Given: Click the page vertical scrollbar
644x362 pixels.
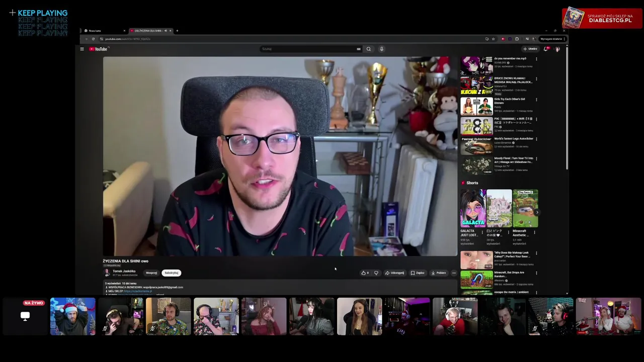Looking at the screenshot, I should 567,108.
